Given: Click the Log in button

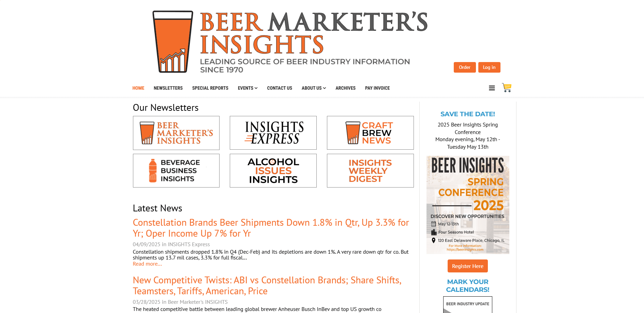Looking at the screenshot, I should coord(489,68).
